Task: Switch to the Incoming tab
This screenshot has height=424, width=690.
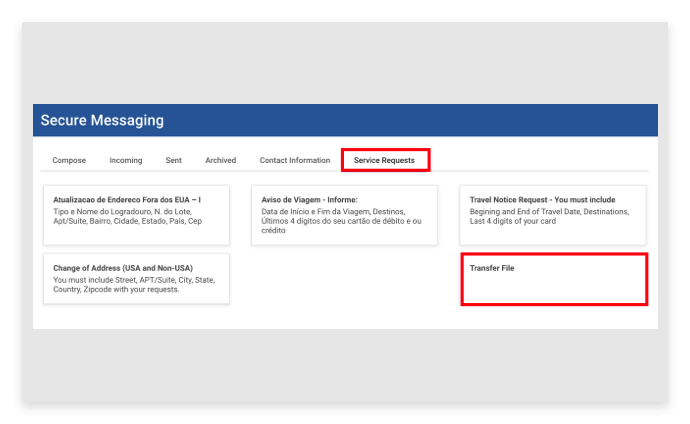Action: [x=125, y=160]
